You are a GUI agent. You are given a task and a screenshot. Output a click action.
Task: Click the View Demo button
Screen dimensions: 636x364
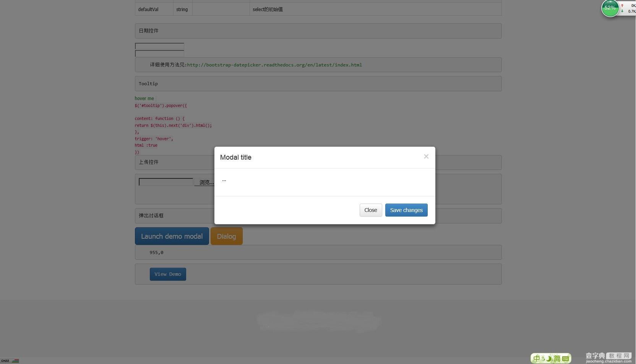(168, 274)
